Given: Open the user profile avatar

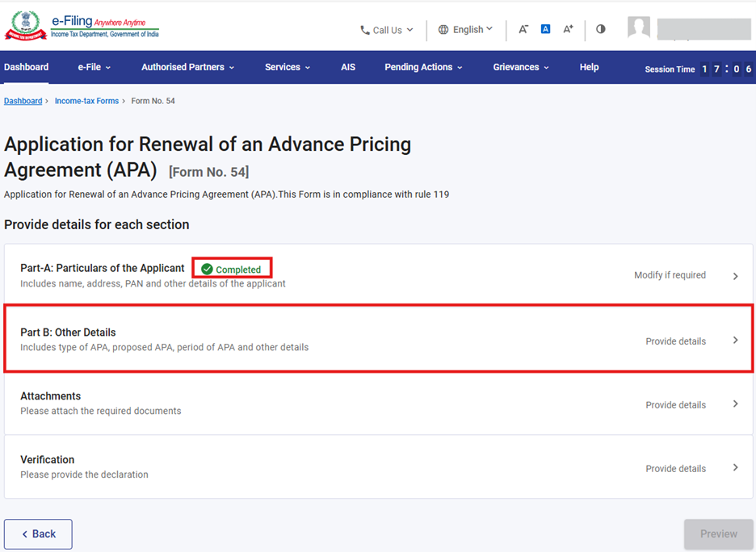Looking at the screenshot, I should pyautogui.click(x=639, y=28).
